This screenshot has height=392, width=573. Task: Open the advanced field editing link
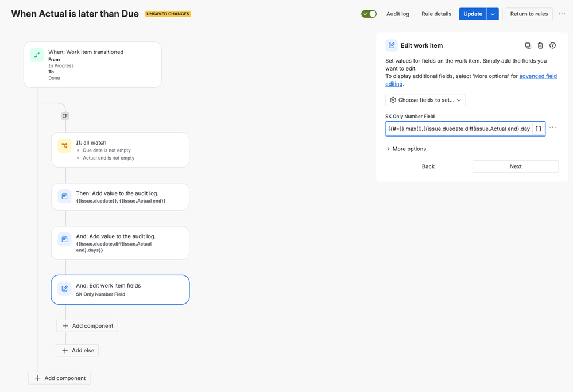[x=538, y=76]
